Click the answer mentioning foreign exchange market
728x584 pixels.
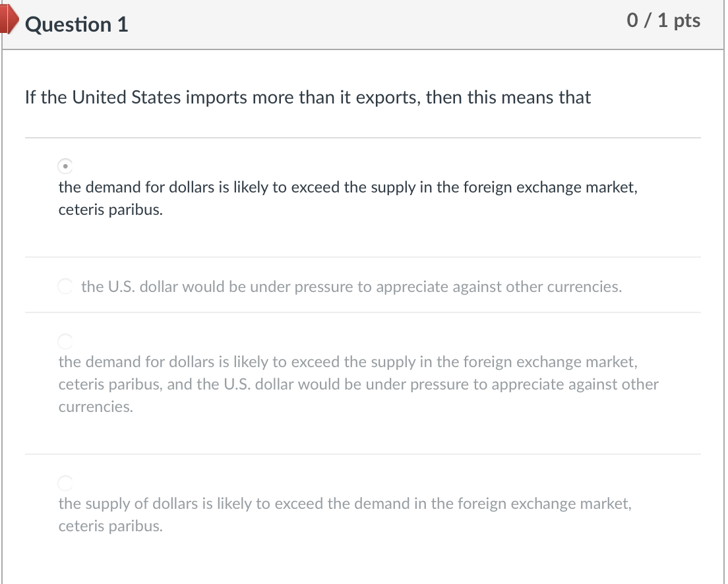[x=348, y=187]
